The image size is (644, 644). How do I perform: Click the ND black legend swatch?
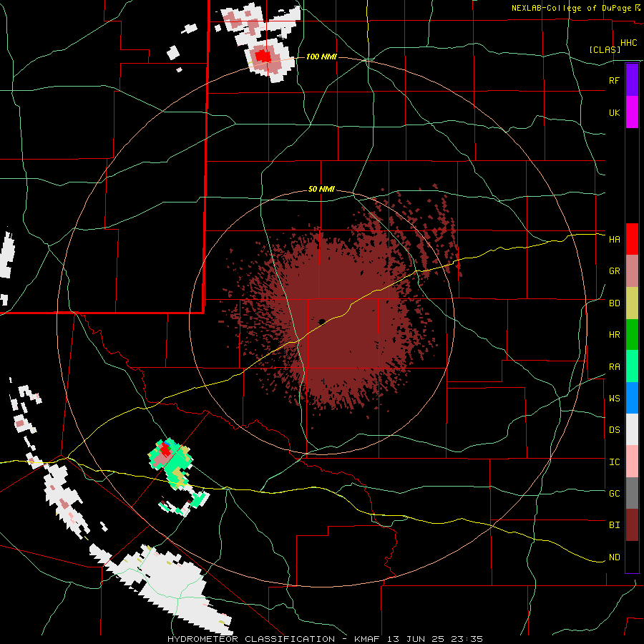click(x=632, y=557)
